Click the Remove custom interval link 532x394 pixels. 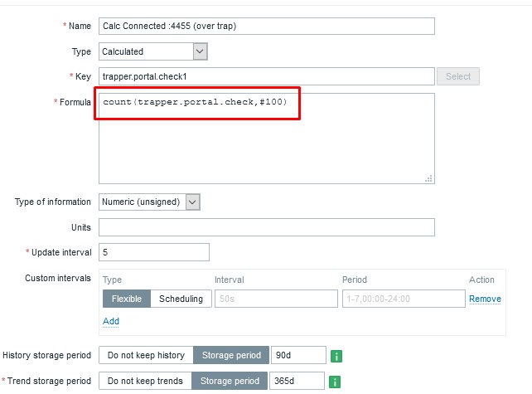485,299
